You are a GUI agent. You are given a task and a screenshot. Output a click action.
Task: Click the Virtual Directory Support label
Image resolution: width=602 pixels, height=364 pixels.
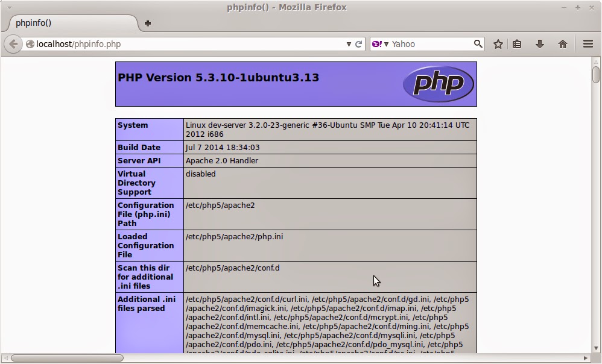(136, 183)
